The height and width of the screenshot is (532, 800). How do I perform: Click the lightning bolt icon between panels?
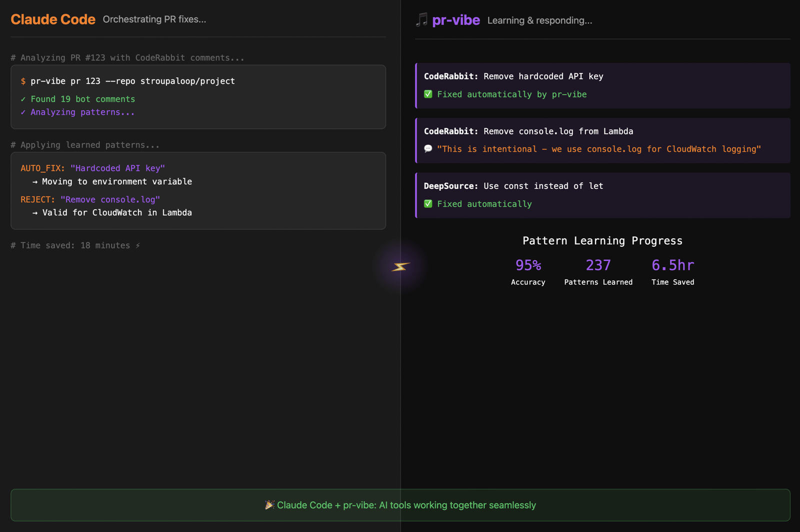[x=400, y=267]
